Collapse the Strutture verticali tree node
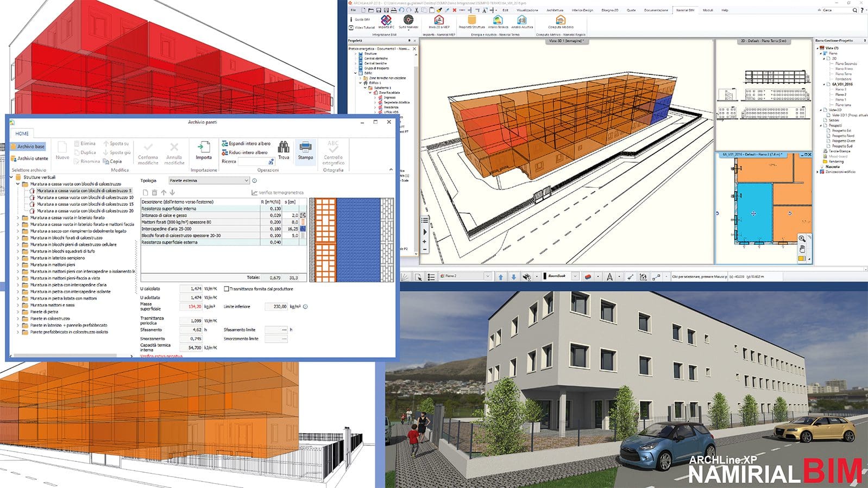 coord(11,177)
